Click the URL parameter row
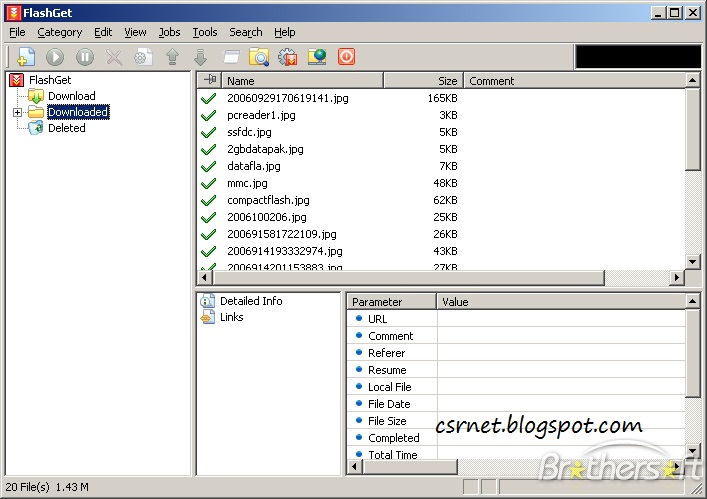 516,319
